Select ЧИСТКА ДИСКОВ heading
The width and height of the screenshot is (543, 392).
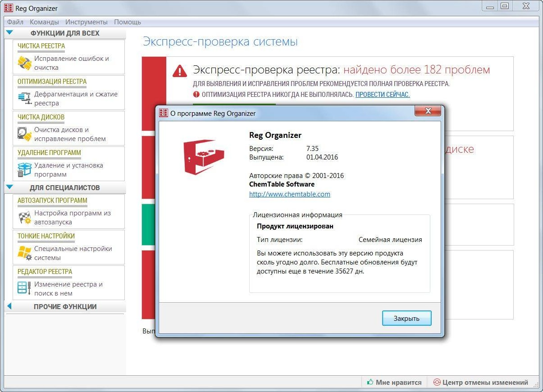41,117
